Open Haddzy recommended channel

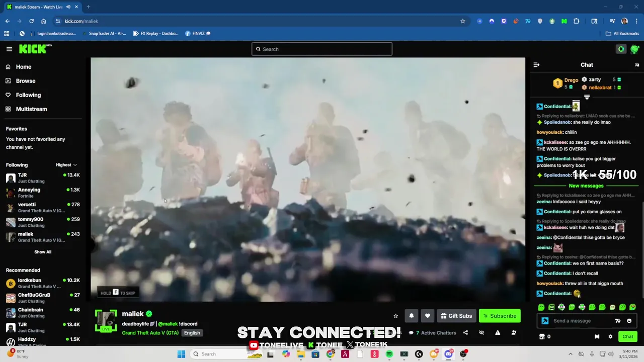pyautogui.click(x=43, y=341)
